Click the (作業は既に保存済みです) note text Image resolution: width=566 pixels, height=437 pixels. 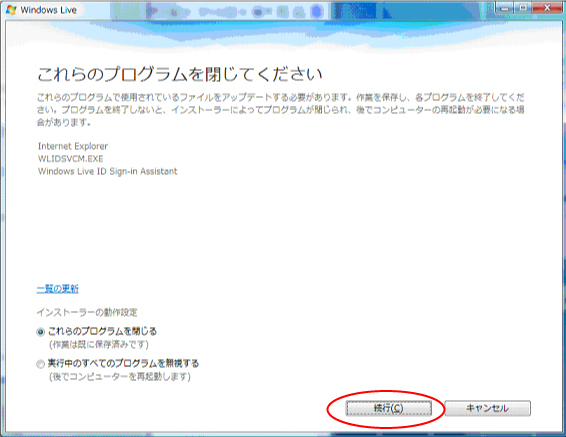click(99, 345)
